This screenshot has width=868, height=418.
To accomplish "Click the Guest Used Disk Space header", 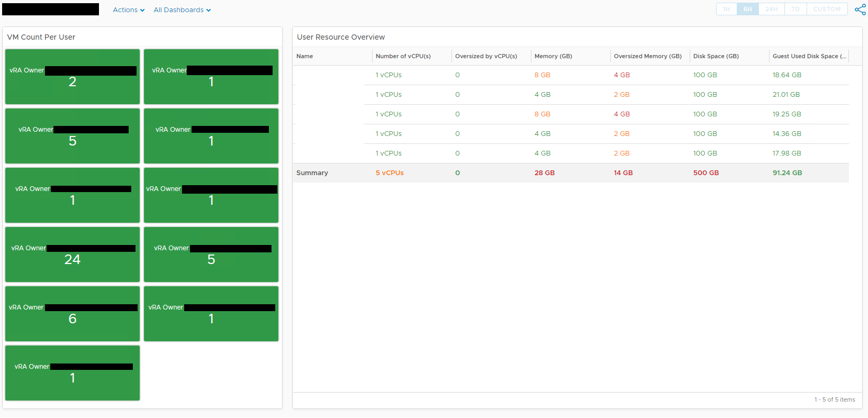I will click(x=808, y=56).
